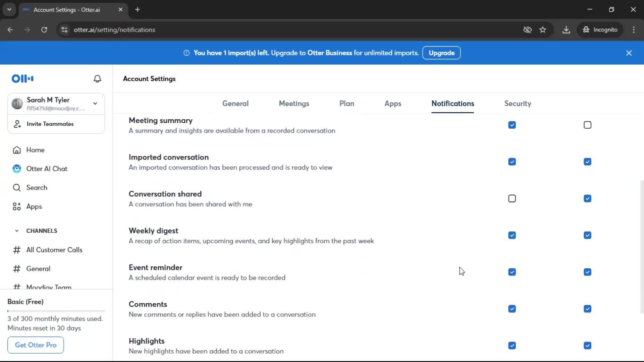
Task: Expand Sarah M Tyler account dropdown
Action: [95, 104]
